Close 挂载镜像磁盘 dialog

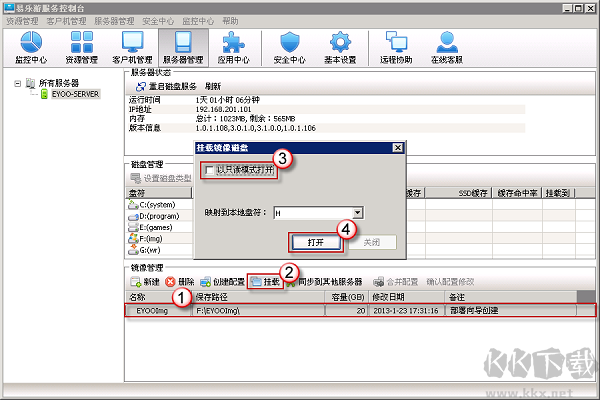tap(398, 148)
